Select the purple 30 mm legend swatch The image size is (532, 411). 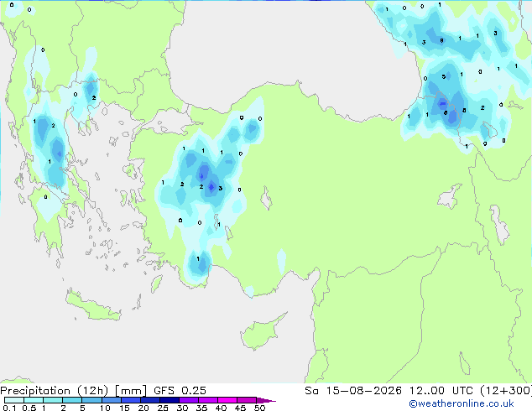189,400
